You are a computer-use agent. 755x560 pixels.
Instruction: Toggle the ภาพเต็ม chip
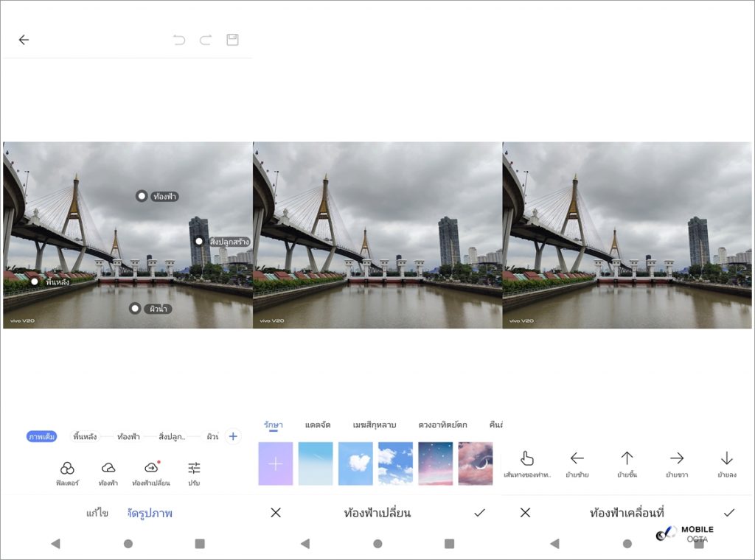pyautogui.click(x=41, y=437)
